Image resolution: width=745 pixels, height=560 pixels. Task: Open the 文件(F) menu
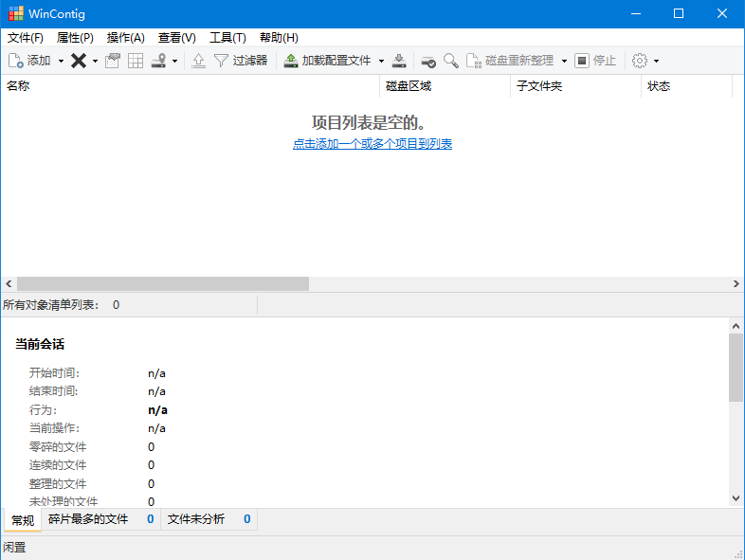pyautogui.click(x=26, y=38)
